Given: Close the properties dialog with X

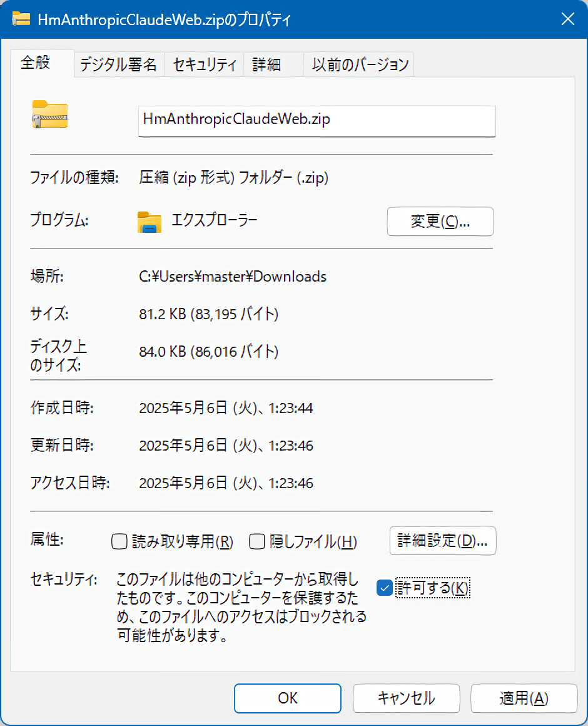Looking at the screenshot, I should tap(567, 19).
